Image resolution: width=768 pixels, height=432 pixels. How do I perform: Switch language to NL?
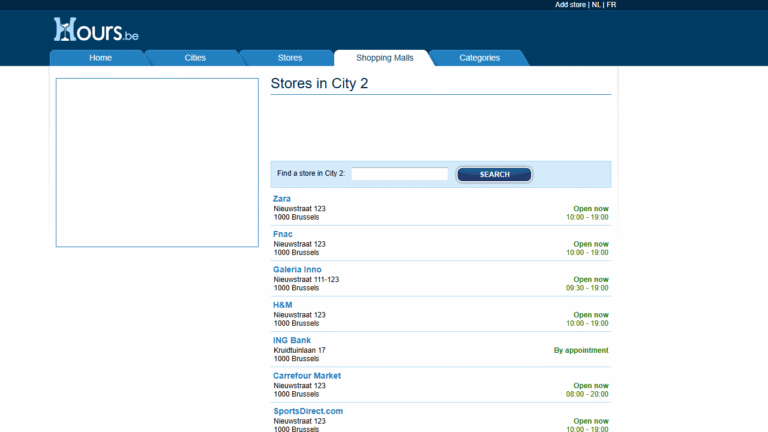coord(596,5)
